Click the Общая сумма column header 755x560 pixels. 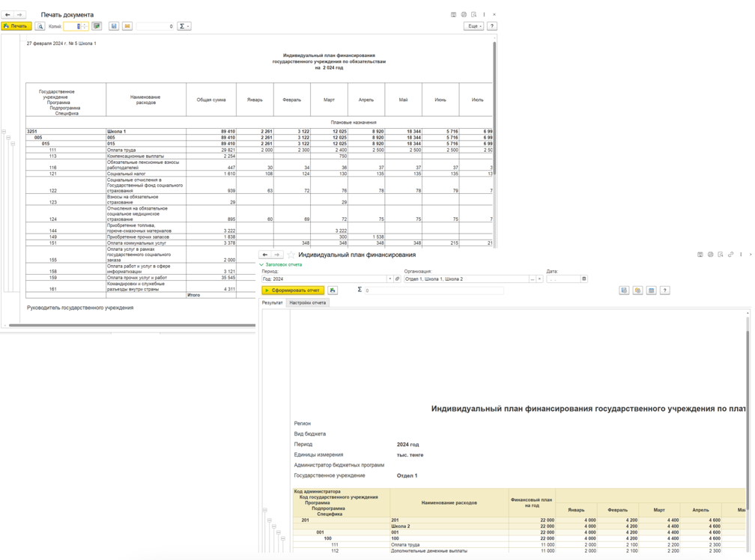(x=211, y=100)
